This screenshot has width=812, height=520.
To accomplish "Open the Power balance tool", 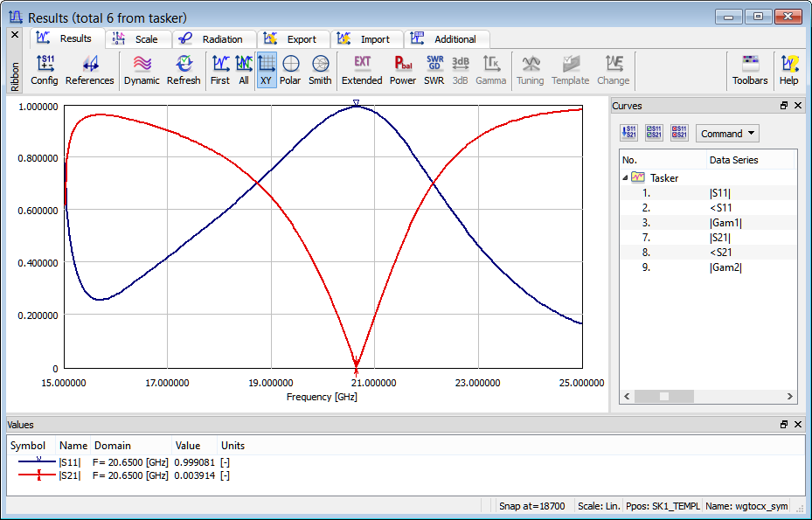I will pyautogui.click(x=403, y=70).
